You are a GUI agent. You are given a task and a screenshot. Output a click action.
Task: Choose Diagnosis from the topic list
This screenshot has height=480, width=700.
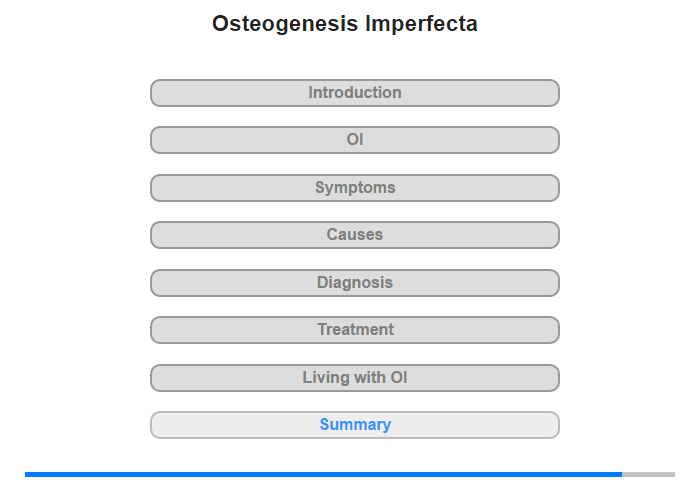tap(354, 283)
